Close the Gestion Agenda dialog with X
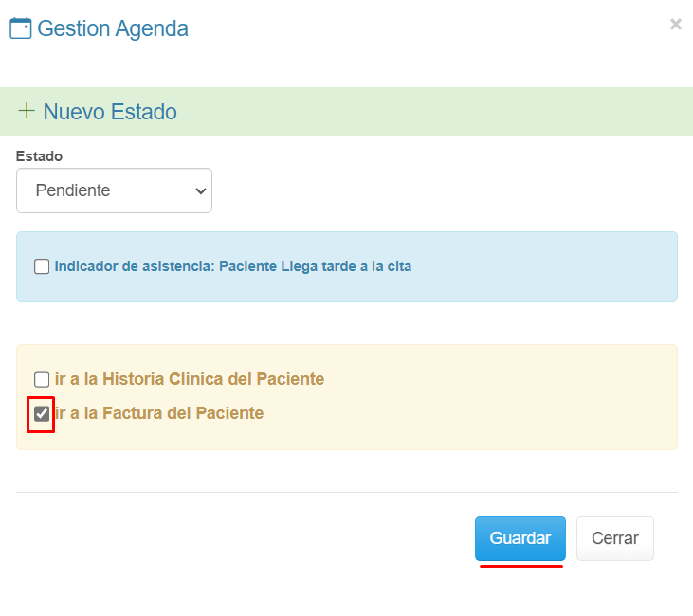Image resolution: width=693 pixels, height=616 pixels. 675,25
